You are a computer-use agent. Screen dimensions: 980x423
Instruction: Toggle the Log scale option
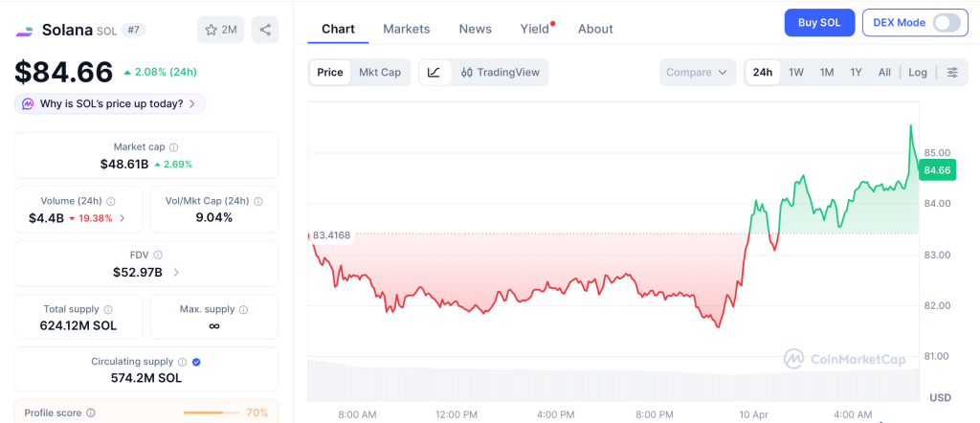918,73
